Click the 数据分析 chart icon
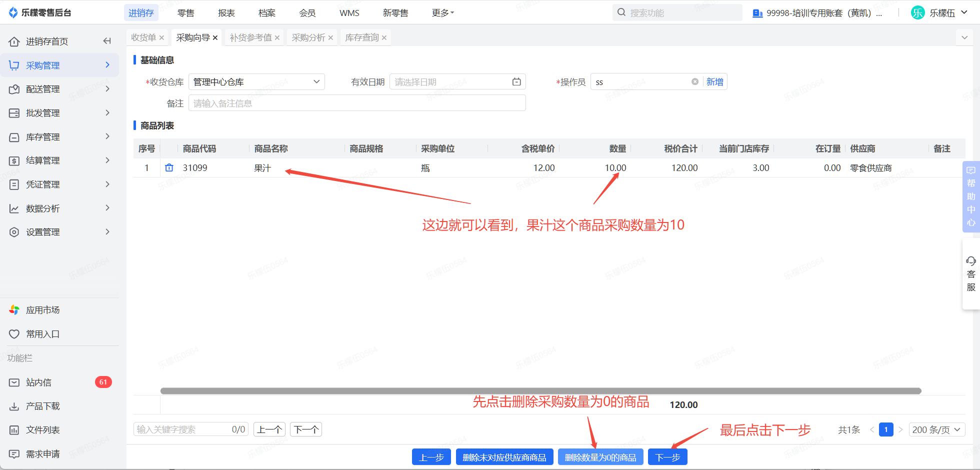The width and height of the screenshot is (980, 470). (x=14, y=208)
